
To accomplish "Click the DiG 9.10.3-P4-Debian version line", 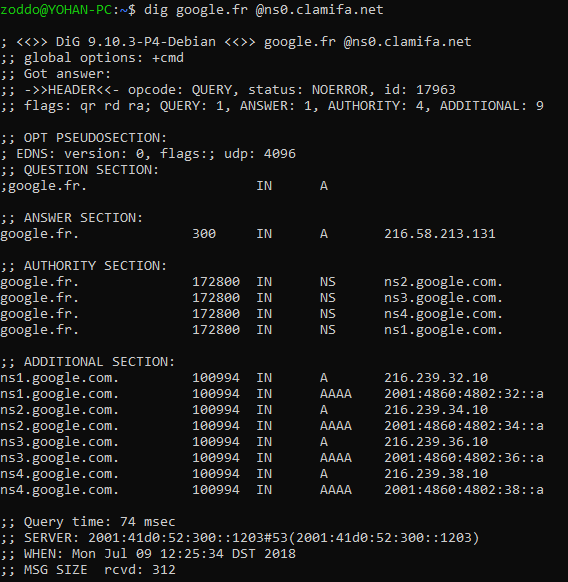I will tap(236, 42).
